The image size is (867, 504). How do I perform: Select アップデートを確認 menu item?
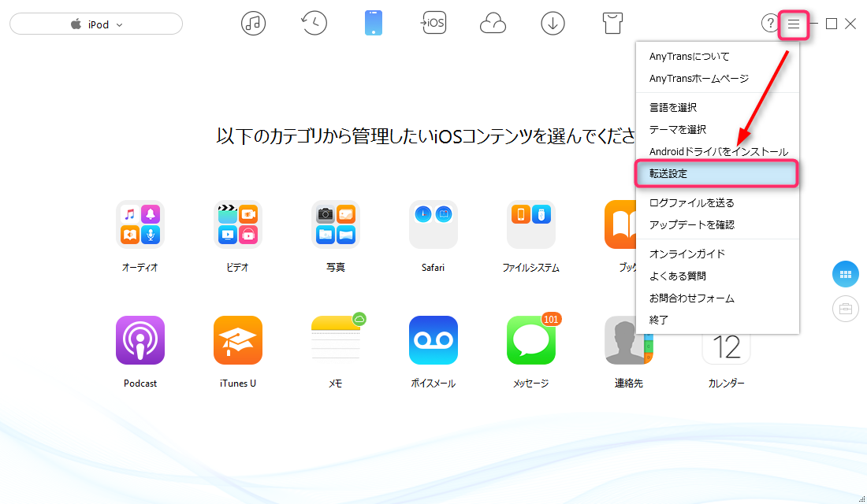coord(717,225)
